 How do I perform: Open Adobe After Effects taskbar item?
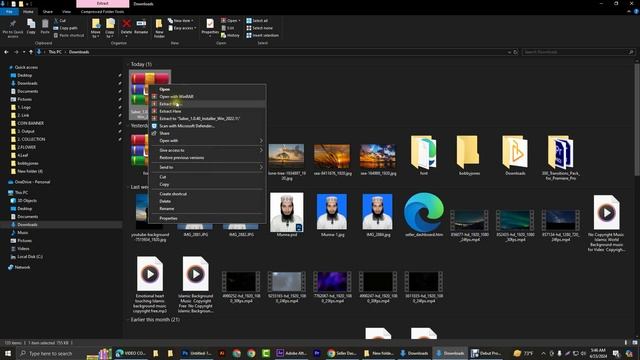(292, 353)
